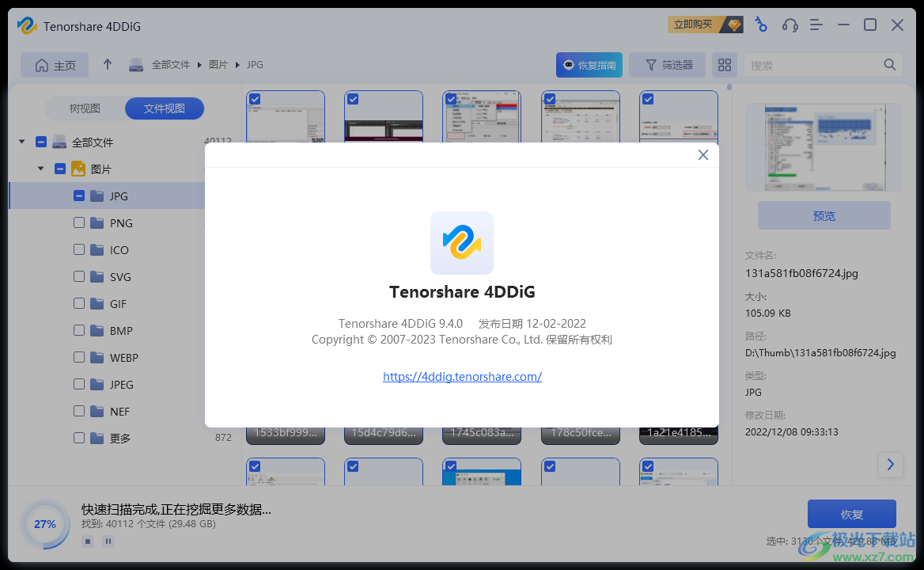924x570 pixels.
Task: Click the JPEG folder icon
Action: click(97, 384)
